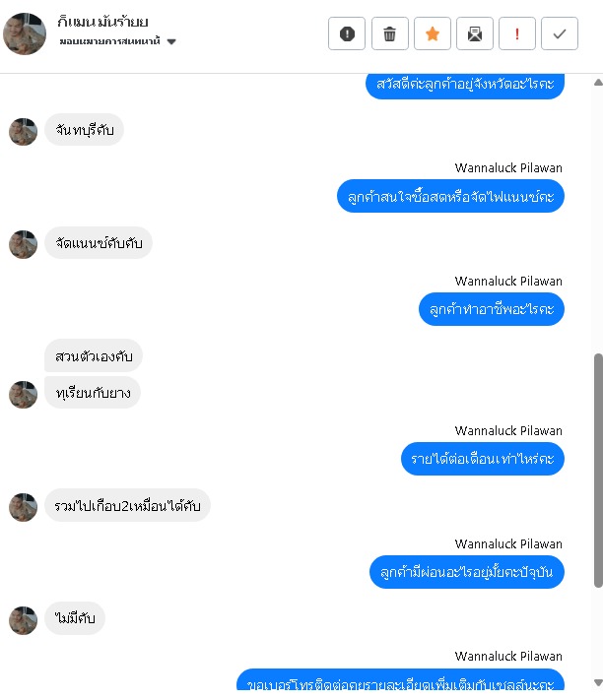Mark conversation done with checkmark icon

560,33
